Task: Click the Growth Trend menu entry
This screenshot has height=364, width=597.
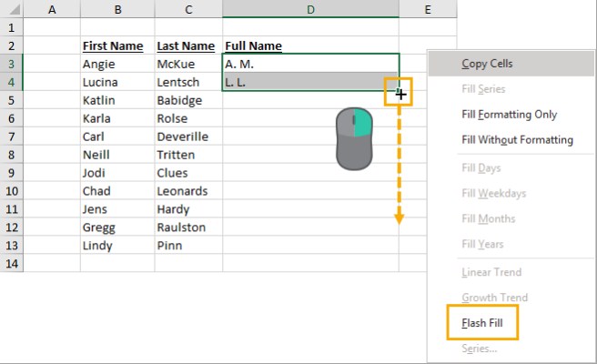Action: [511, 298]
